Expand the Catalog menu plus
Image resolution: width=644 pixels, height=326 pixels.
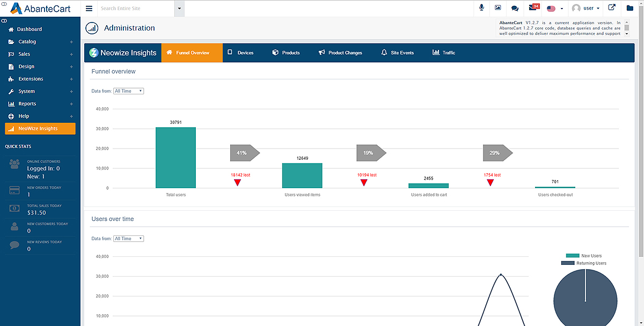(x=71, y=42)
